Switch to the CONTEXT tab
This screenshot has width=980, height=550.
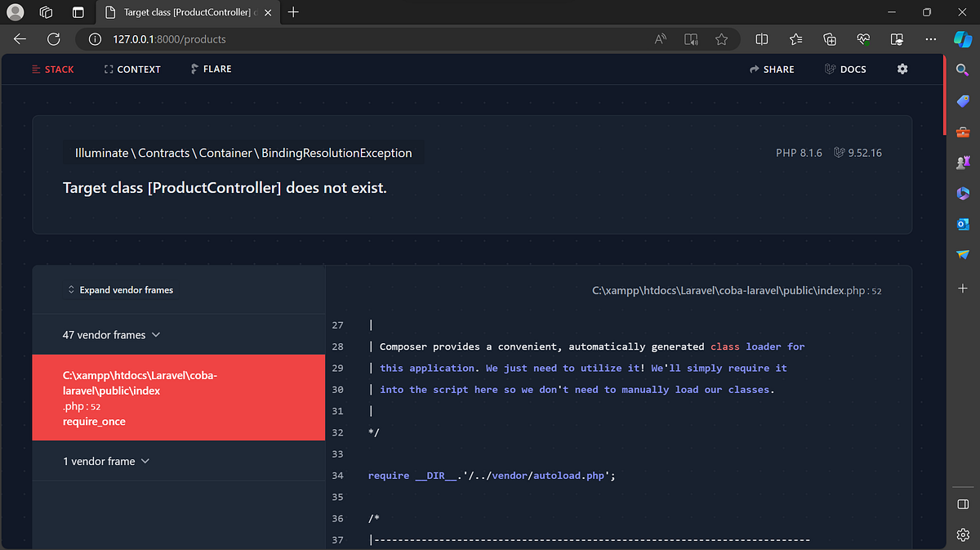[132, 69]
